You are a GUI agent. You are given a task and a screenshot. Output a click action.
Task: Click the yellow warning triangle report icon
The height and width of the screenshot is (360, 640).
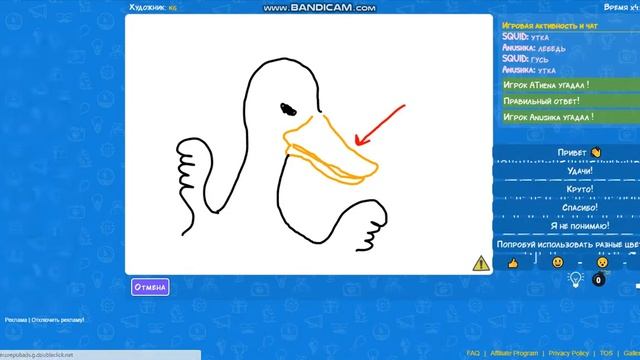point(481,263)
